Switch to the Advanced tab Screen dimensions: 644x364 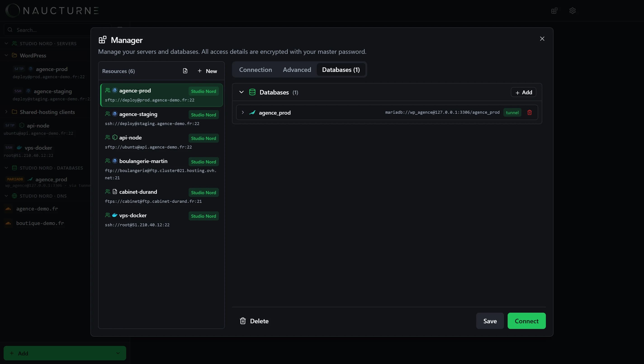(x=297, y=69)
